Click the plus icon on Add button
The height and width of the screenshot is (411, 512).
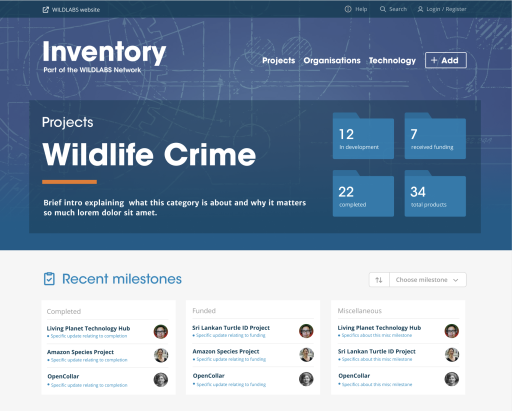pos(434,60)
